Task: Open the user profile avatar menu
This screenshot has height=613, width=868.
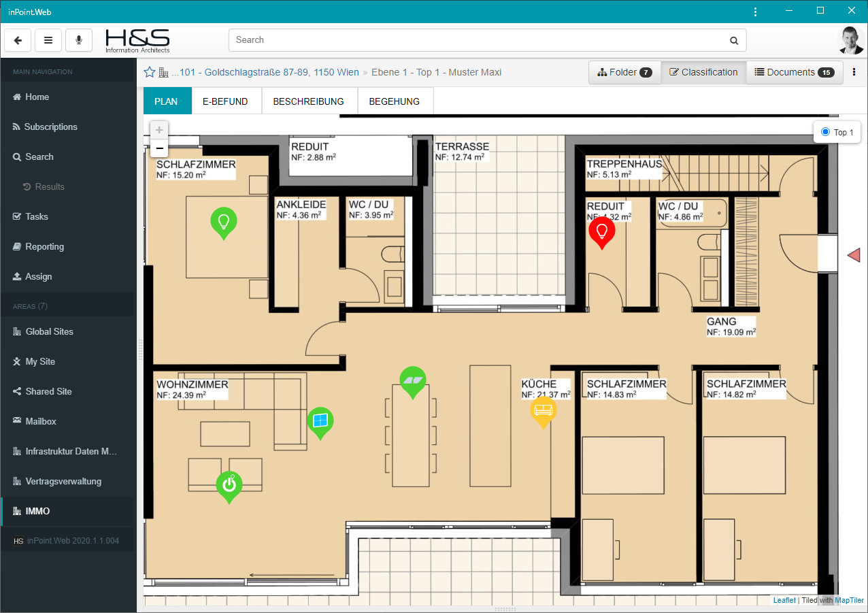Action: pos(850,40)
